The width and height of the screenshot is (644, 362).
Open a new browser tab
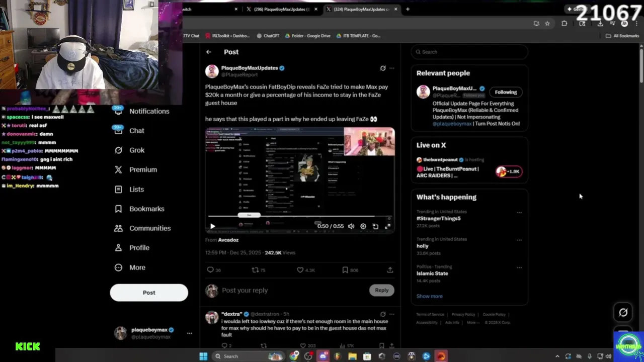pos(408,9)
